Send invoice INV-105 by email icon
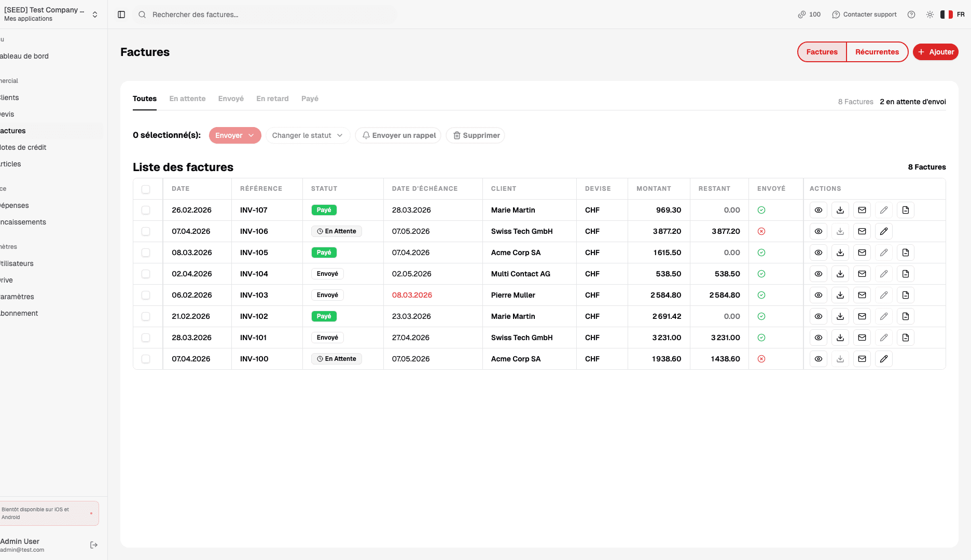The width and height of the screenshot is (971, 560). pyautogui.click(x=862, y=253)
